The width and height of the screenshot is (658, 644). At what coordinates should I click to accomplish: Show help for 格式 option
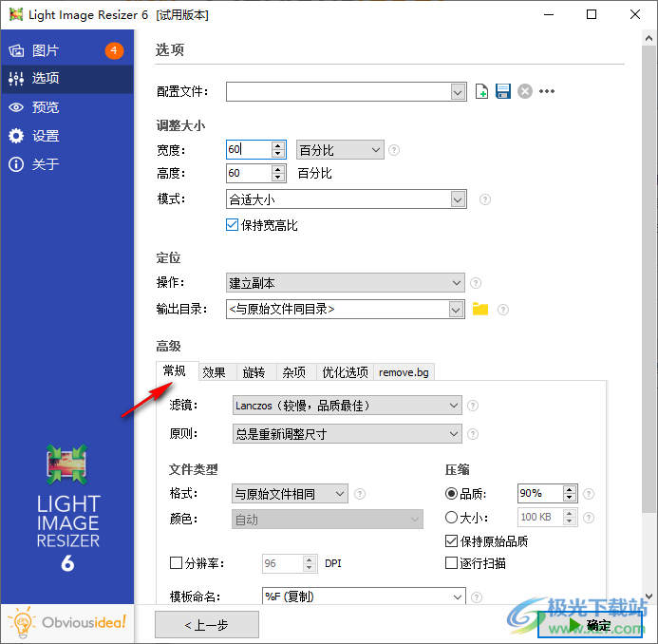360,494
